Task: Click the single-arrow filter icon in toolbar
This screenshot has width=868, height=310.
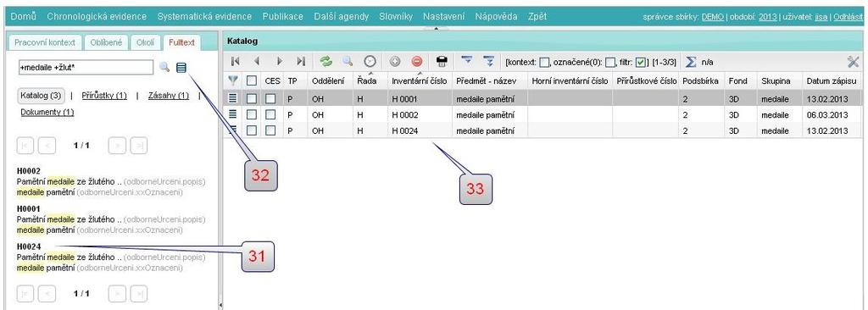Action: [467, 61]
